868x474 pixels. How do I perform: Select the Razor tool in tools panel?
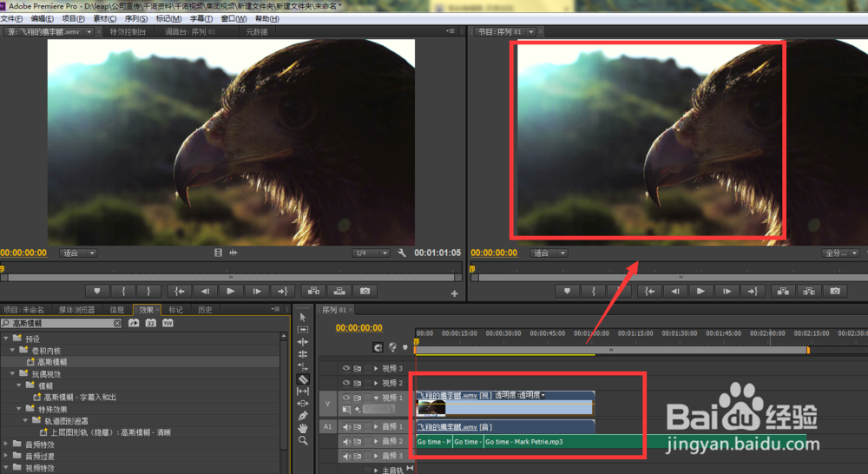(x=303, y=379)
